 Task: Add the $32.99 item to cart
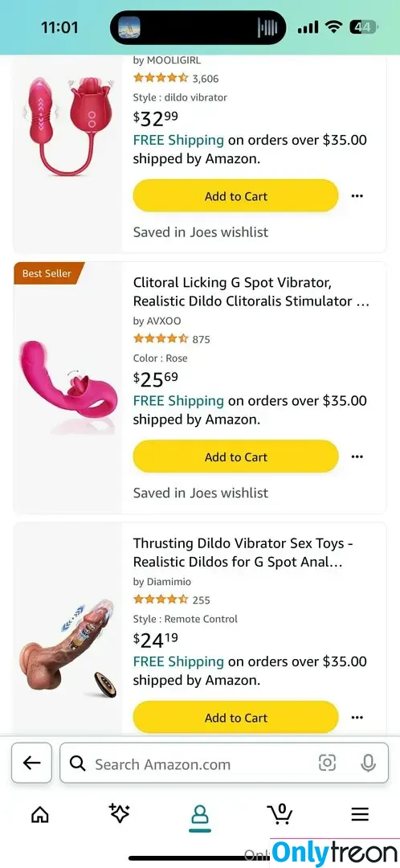[x=235, y=196]
